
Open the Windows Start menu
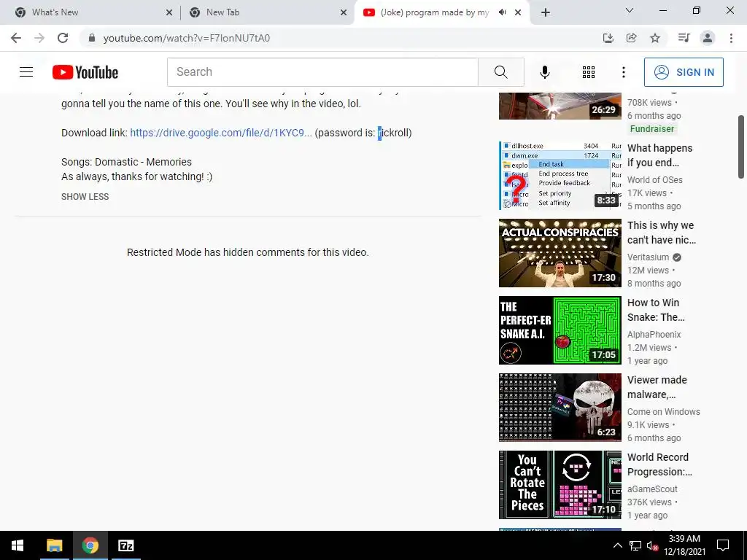[18, 545]
